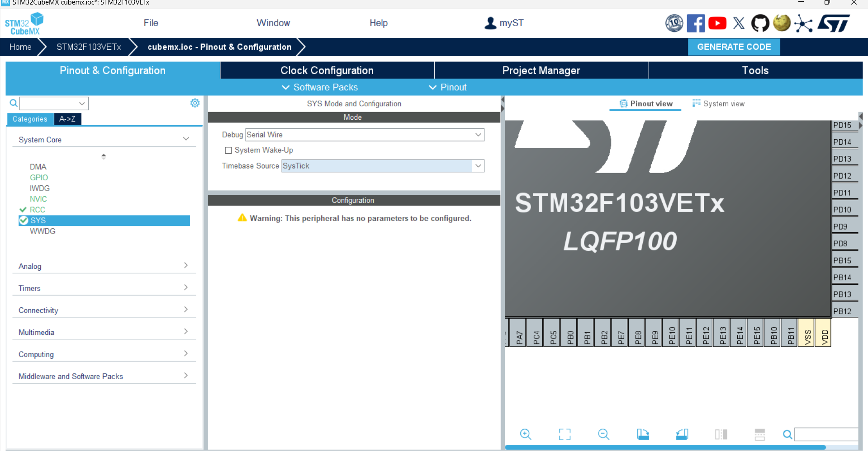Click the pin search magnifier icon
868x451 pixels.
[x=787, y=434]
